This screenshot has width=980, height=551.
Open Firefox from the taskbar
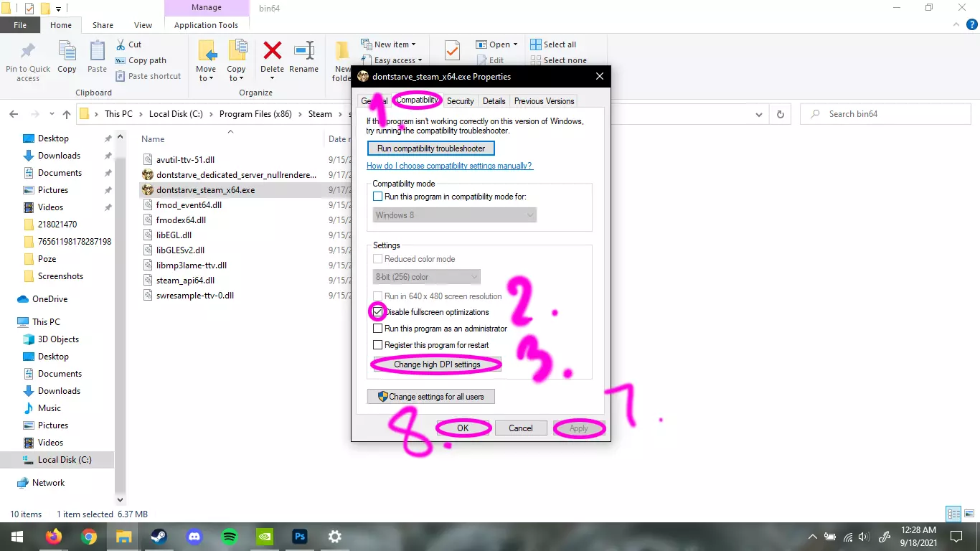click(54, 537)
